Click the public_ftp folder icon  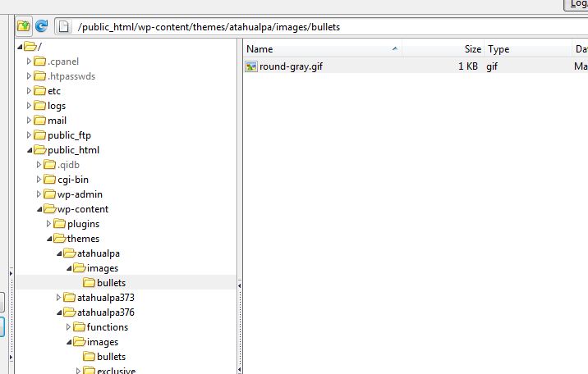(x=39, y=135)
